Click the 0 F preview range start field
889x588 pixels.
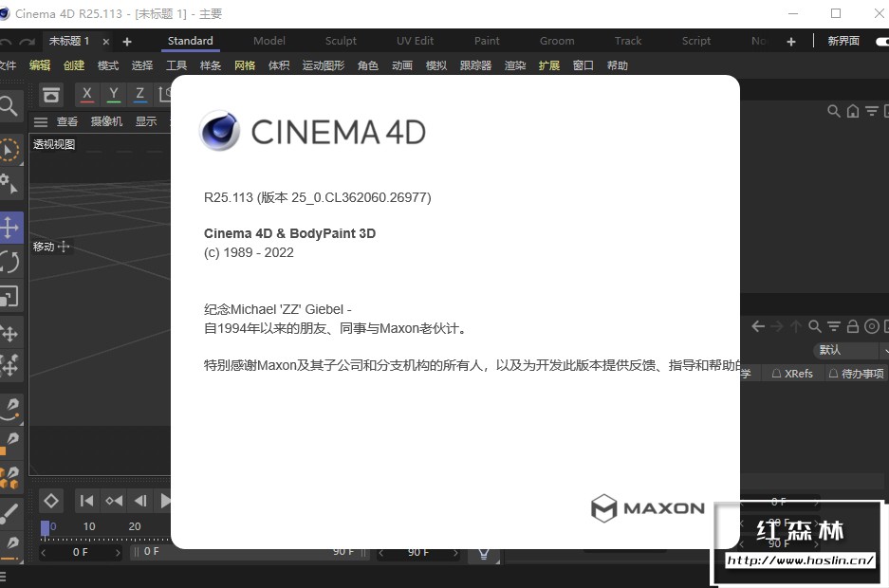point(152,552)
